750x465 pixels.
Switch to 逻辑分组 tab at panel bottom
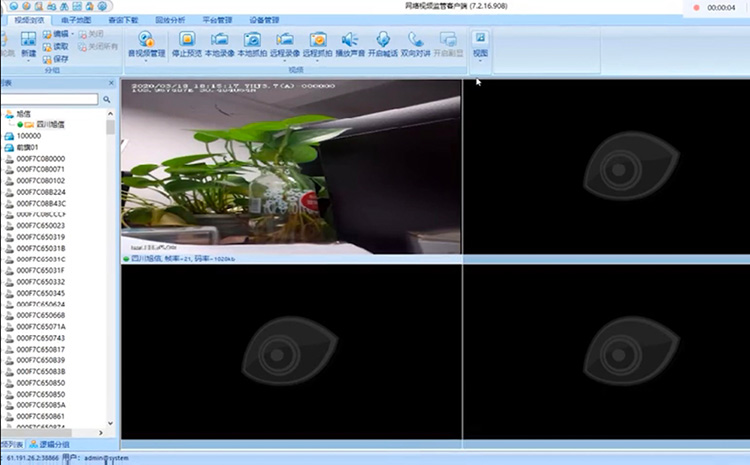coord(52,443)
